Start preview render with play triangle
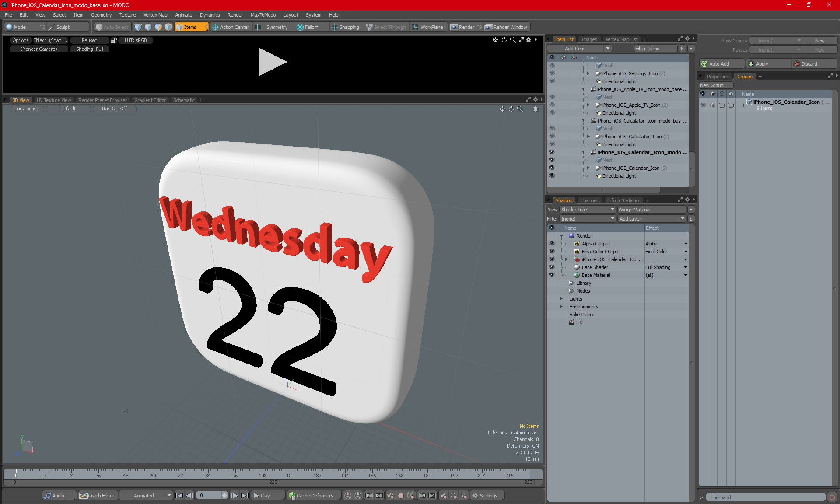Image resolution: width=840 pixels, height=504 pixels. pyautogui.click(x=272, y=62)
